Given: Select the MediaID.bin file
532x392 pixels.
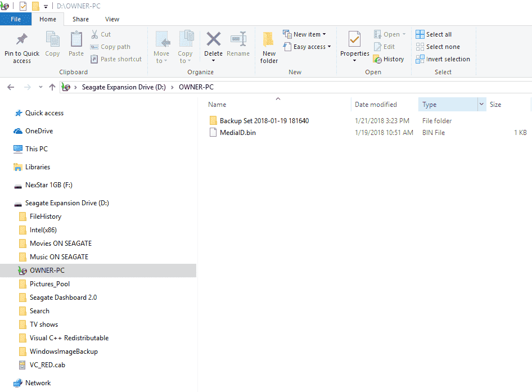Looking at the screenshot, I should tap(237, 133).
